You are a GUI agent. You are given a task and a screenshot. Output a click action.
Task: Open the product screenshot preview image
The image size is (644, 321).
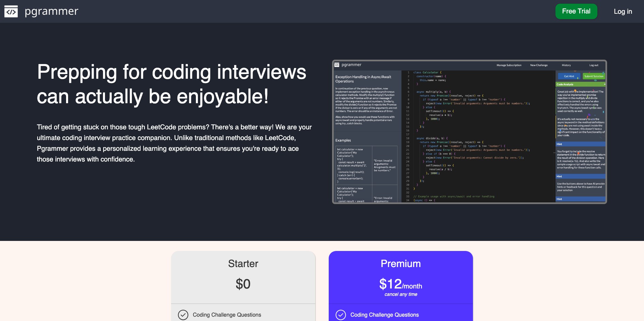pos(470,132)
